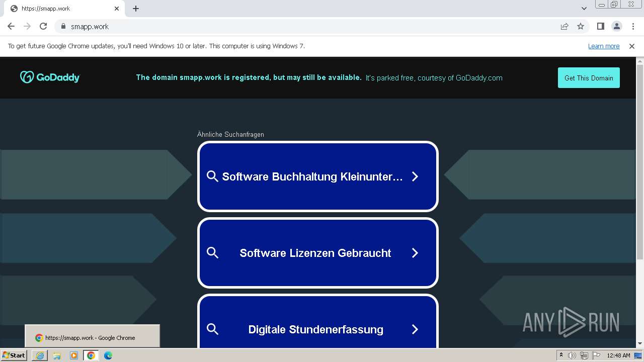The width and height of the screenshot is (644, 362).
Task: Open the network icon in system tray
Action: (x=584, y=355)
